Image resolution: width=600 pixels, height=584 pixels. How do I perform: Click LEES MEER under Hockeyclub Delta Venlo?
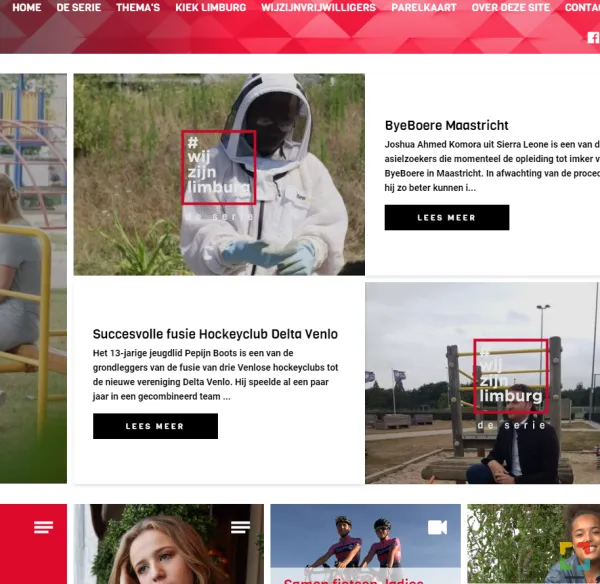tap(155, 426)
